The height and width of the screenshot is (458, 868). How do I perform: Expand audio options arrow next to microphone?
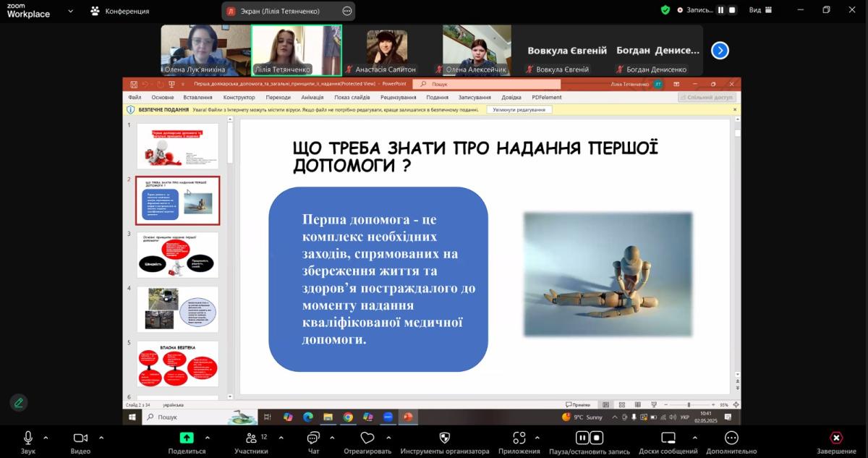pos(46,438)
